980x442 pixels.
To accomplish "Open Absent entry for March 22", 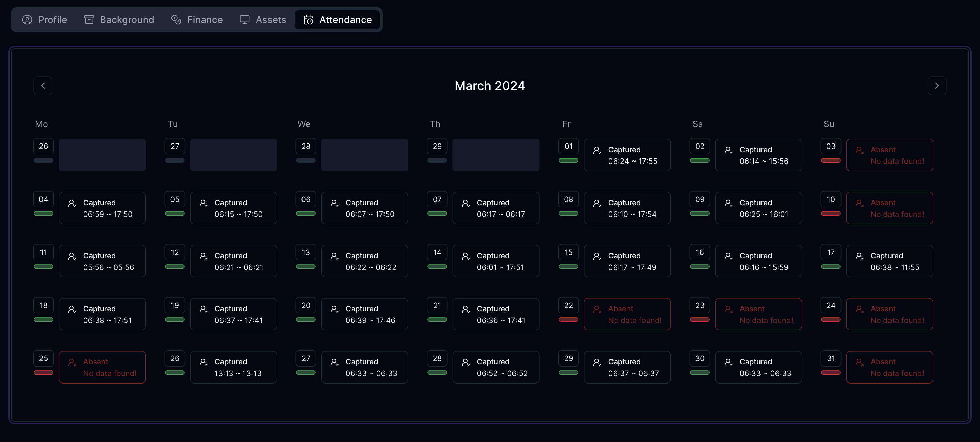I will click(627, 314).
